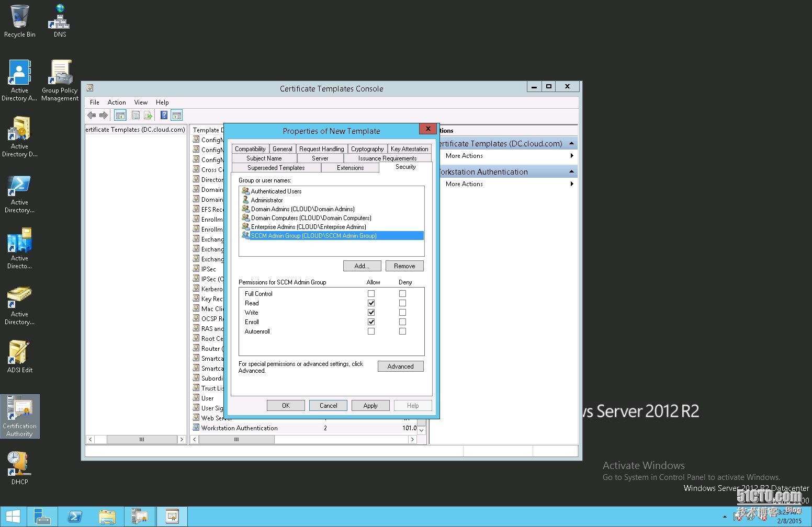
Task: Open DNS desktop shortcut
Action: pyautogui.click(x=60, y=21)
